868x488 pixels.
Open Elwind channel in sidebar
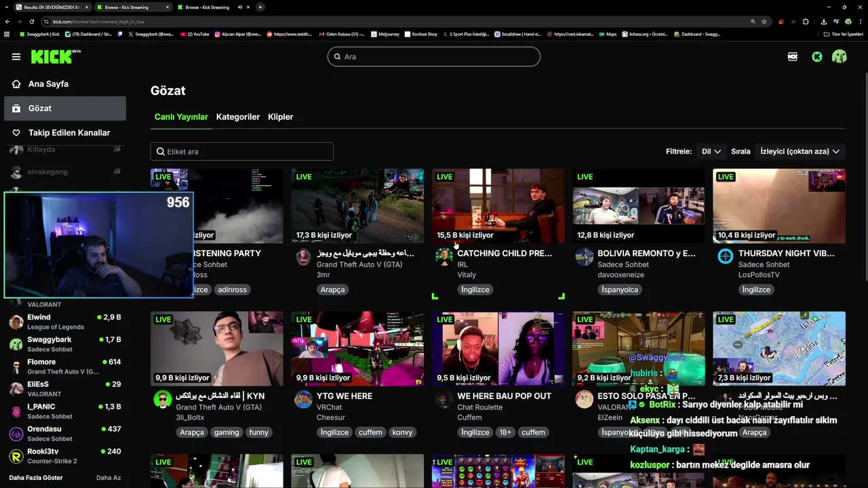[x=64, y=321]
